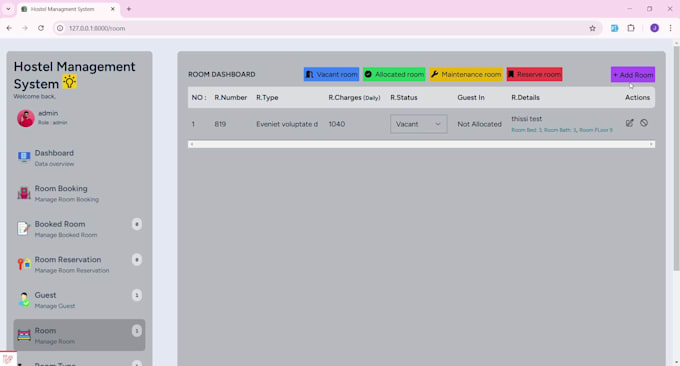The image size is (680, 366).
Task: Open Room Booking menu item
Action: [79, 193]
